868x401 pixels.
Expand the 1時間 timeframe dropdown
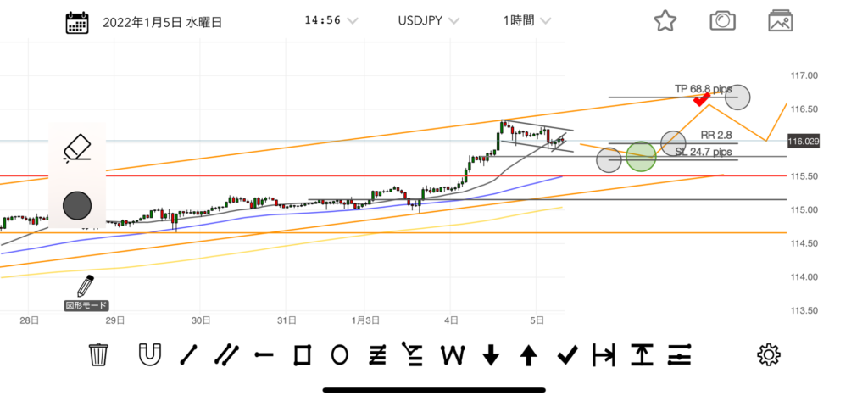[525, 20]
